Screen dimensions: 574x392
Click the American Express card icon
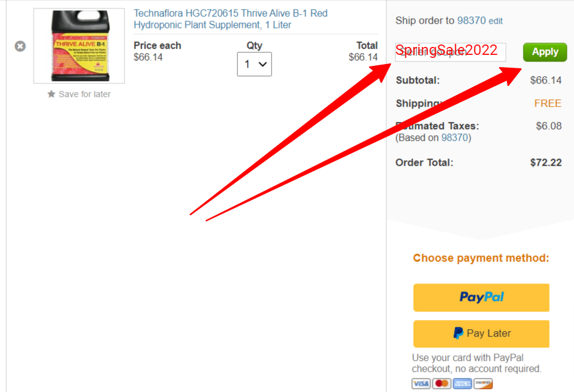[x=462, y=383]
